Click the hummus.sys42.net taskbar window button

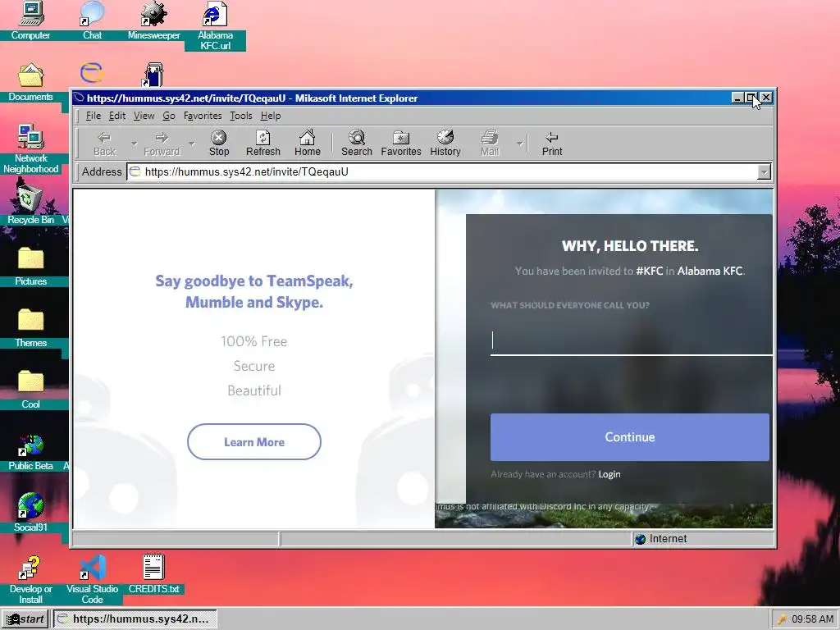click(x=135, y=619)
